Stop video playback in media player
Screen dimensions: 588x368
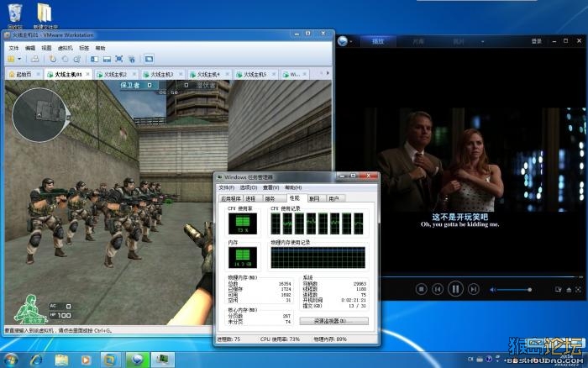[421, 289]
